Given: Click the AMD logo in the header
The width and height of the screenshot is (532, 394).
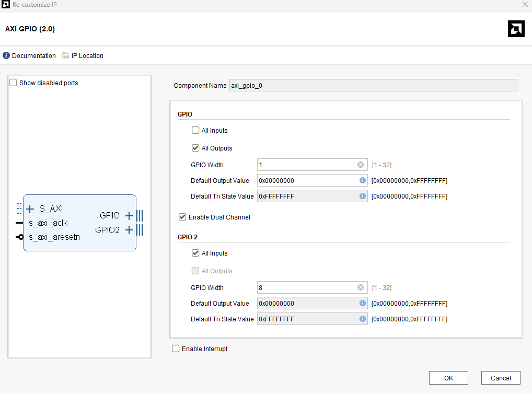Looking at the screenshot, I should pyautogui.click(x=516, y=29).
